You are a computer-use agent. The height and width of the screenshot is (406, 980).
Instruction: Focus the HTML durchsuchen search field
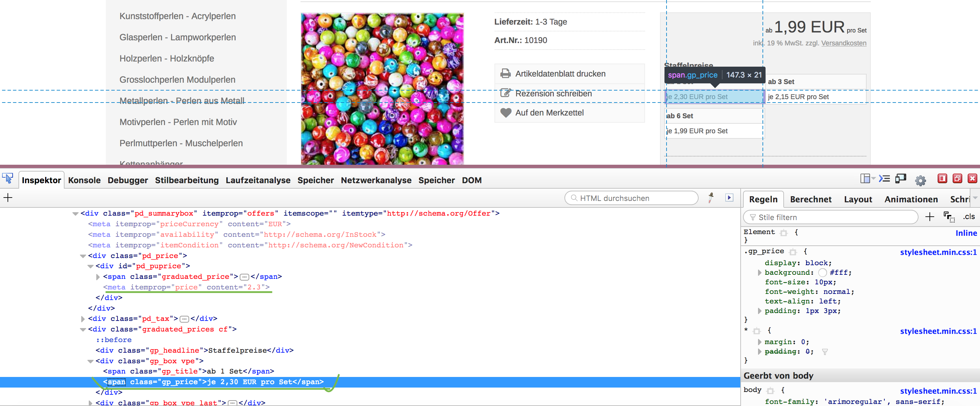[x=631, y=198]
